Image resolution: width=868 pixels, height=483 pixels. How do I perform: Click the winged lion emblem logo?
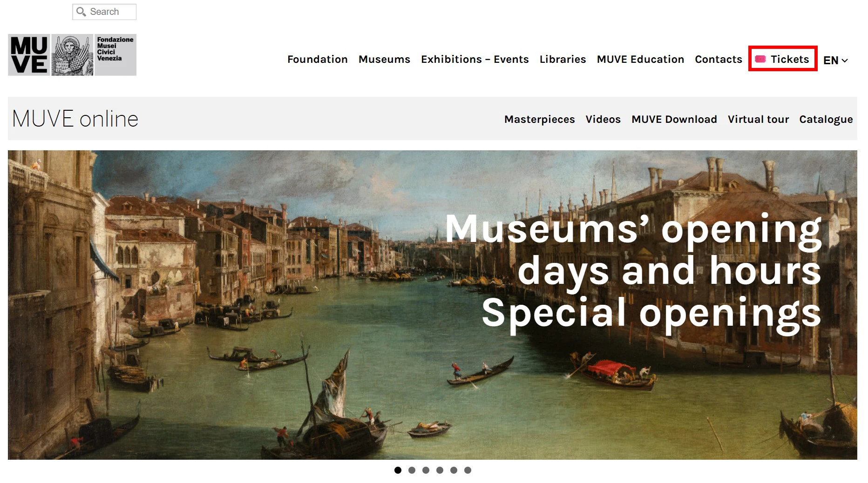(x=72, y=55)
